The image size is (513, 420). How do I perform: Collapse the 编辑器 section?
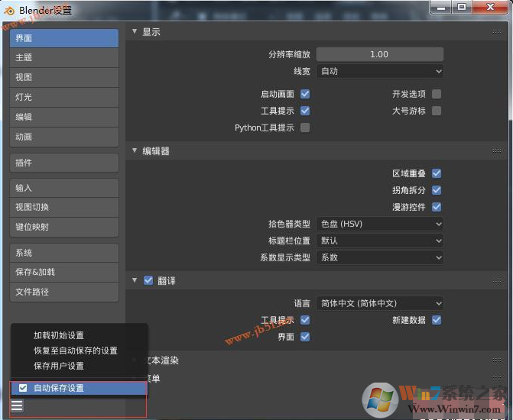(135, 151)
